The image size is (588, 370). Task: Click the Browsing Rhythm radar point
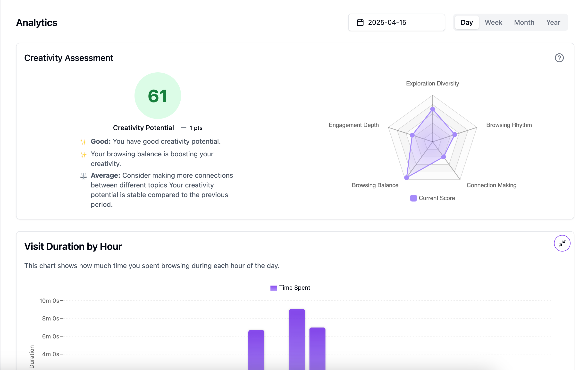[455, 135]
